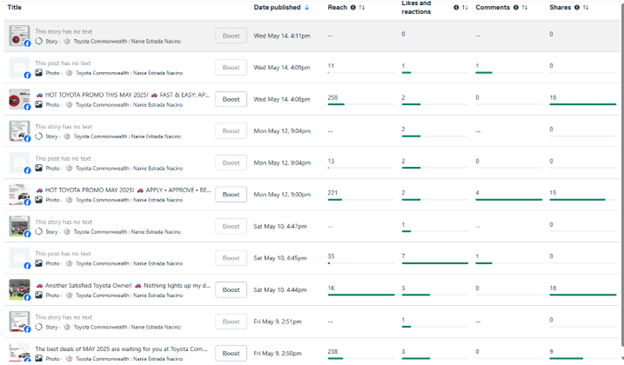Viewport: 624px width, 365px height.
Task: Click page avatar on May 14 4:08pm row
Action: coord(69,105)
